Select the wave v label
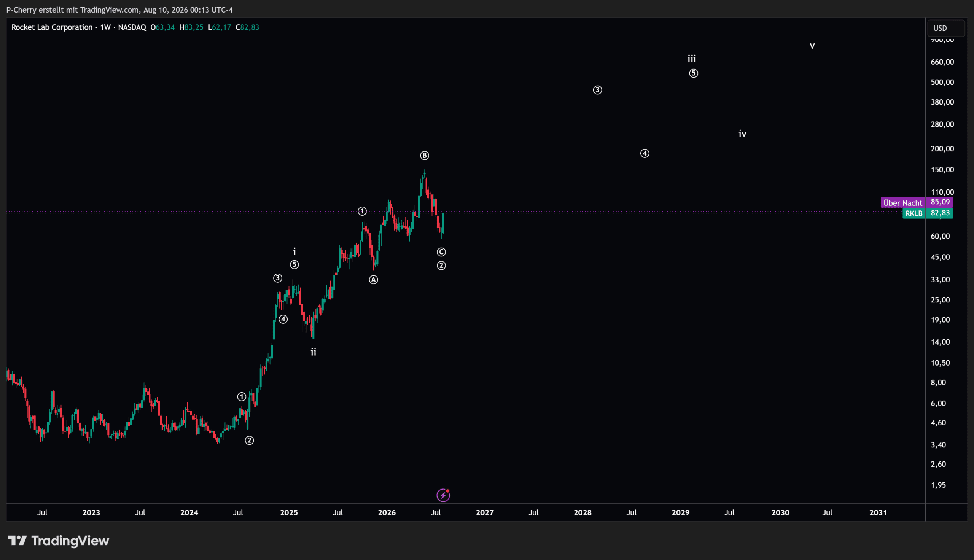The image size is (974, 560). pos(812,46)
